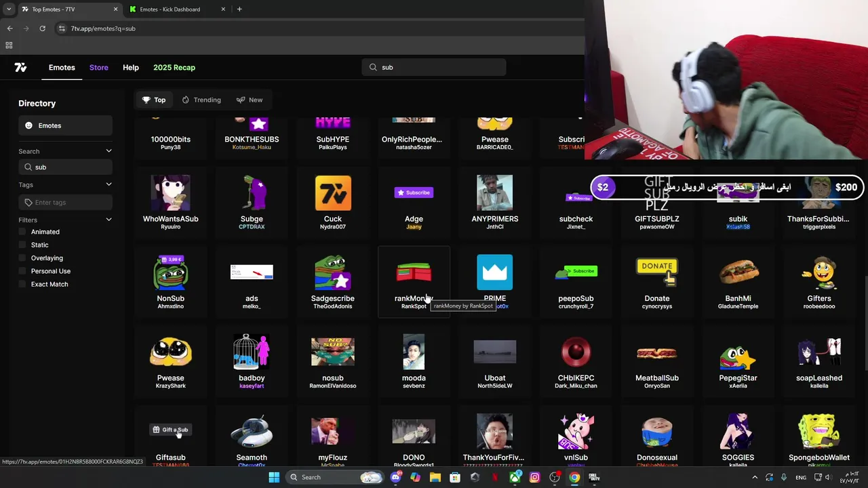Open the myFlouz emote
This screenshot has width=868, height=488.
333,436
